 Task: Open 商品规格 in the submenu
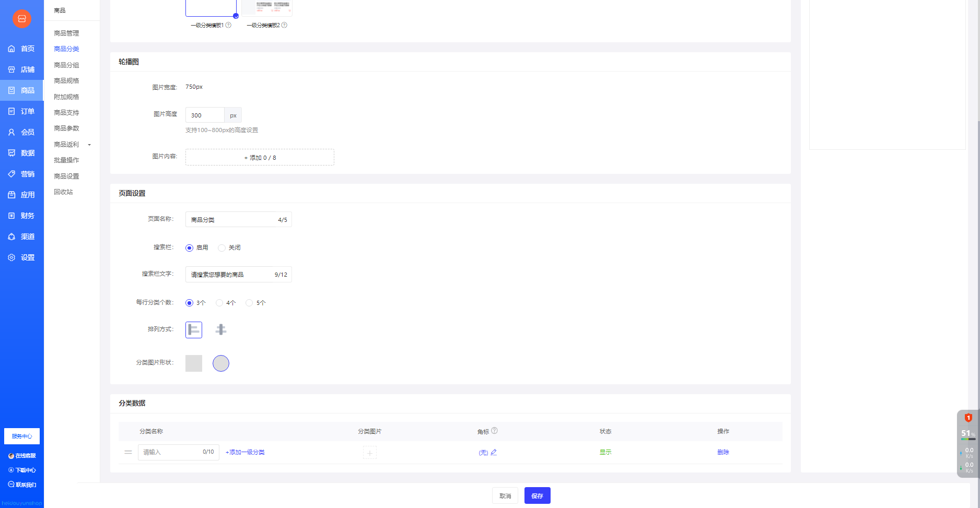click(66, 80)
